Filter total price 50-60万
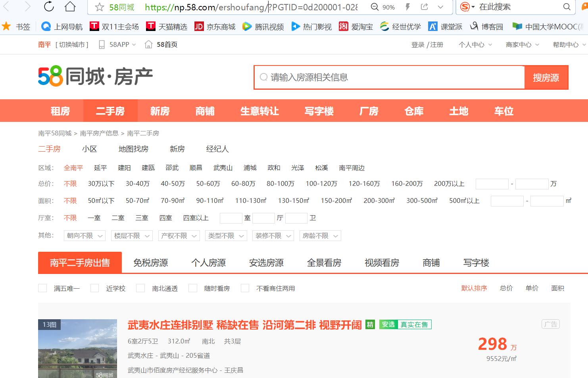588x378 pixels. pyautogui.click(x=208, y=184)
